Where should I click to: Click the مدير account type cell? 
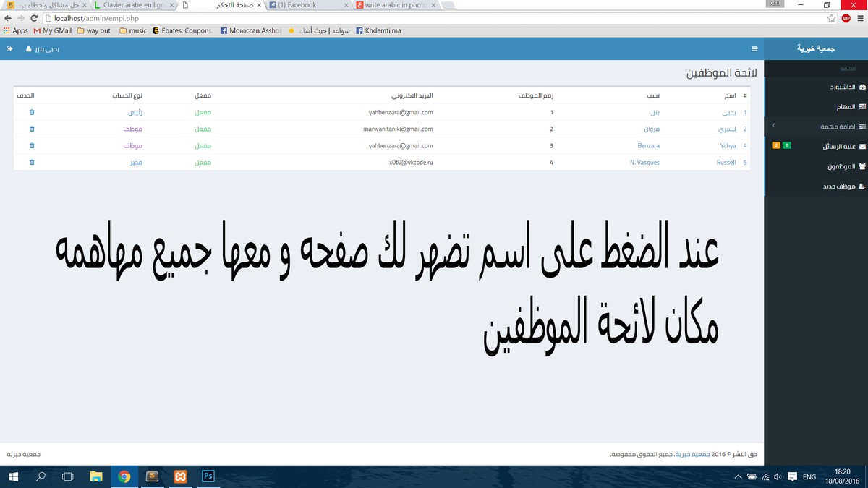pos(135,163)
